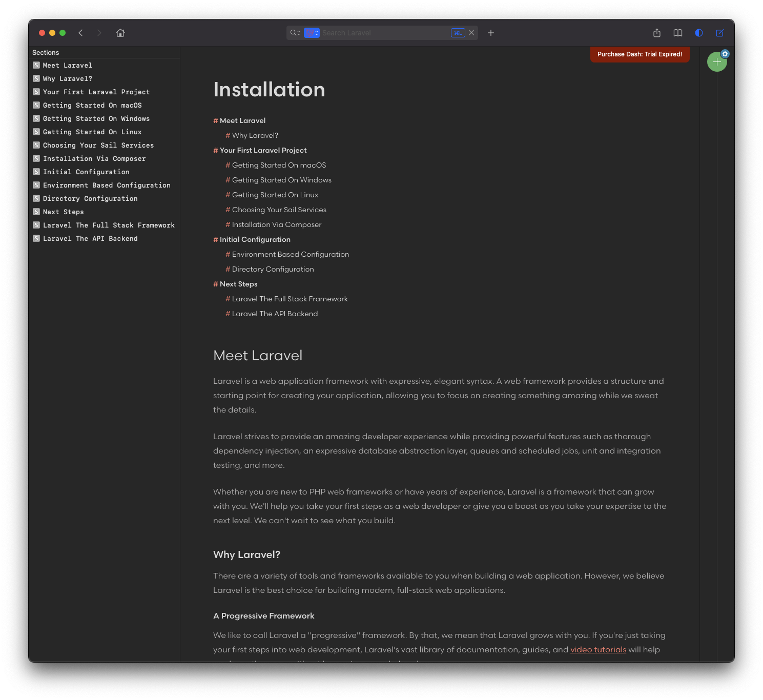Toggle the dark mode half-circle icon
The image size is (763, 700).
point(699,33)
